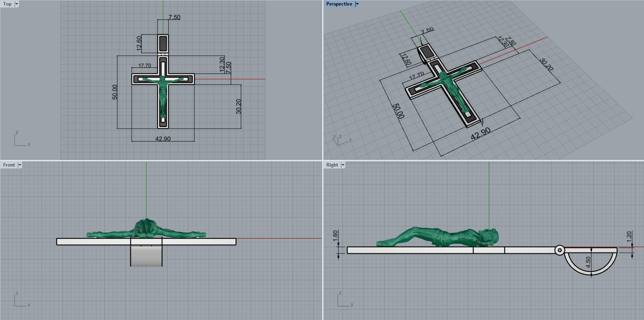Image resolution: width=644 pixels, height=320 pixels.
Task: Select the 42.90 dimension in Perspective view
Action: [x=481, y=134]
